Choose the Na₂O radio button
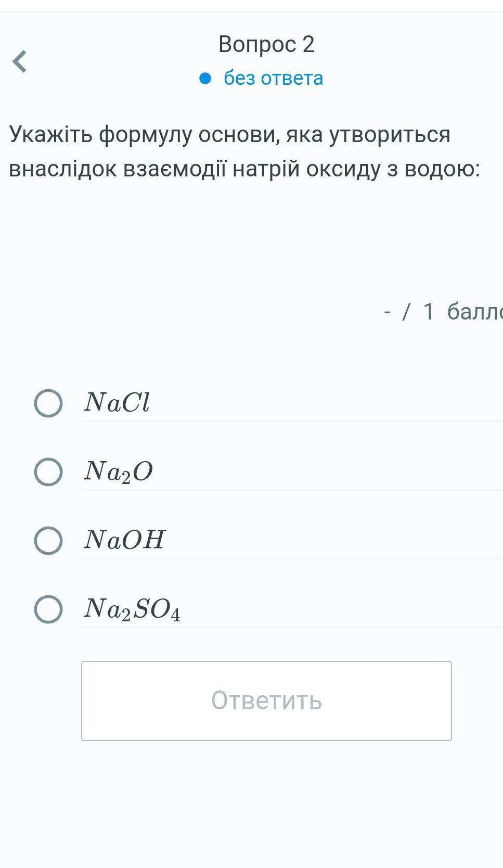Viewport: 503px width, 868px height. [x=48, y=472]
